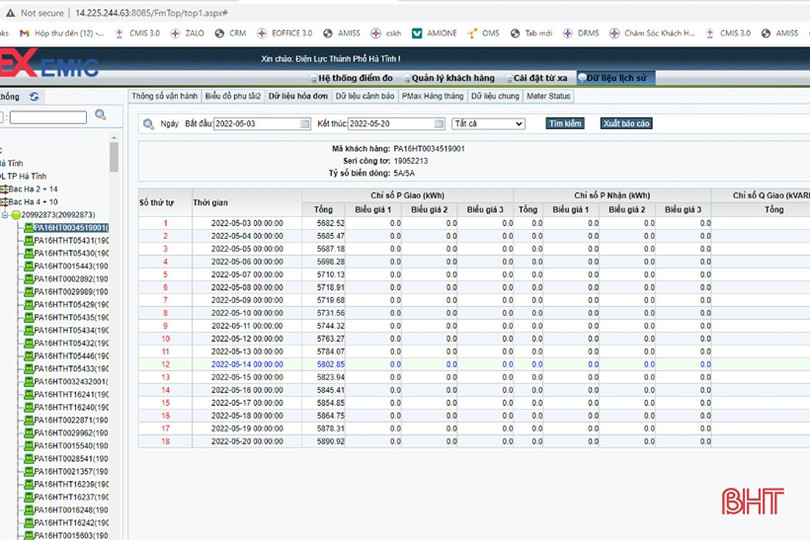Open the Dữ liệu cảnh báo tab

[363, 96]
